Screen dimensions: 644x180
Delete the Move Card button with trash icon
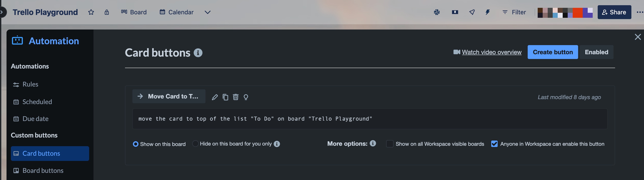tap(235, 97)
